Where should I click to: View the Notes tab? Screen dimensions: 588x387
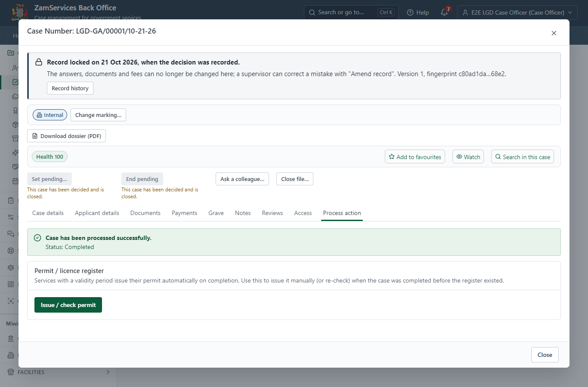243,213
